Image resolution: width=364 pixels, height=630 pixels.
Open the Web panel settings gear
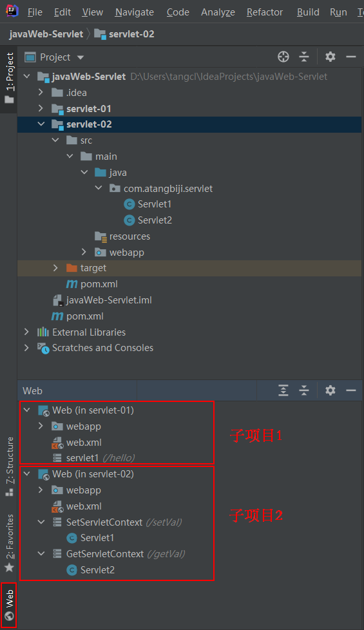click(x=330, y=390)
